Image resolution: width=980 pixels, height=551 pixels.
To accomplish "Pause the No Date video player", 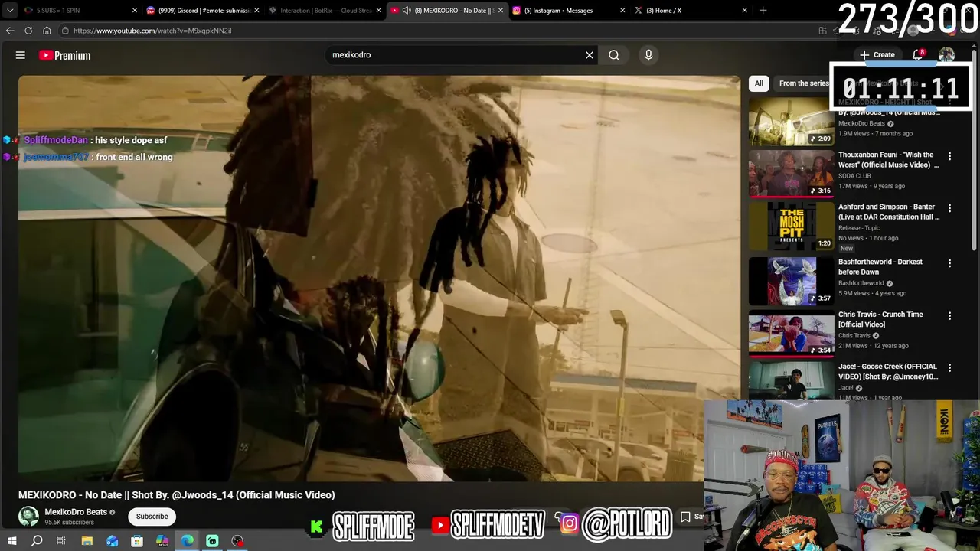I will point(379,279).
